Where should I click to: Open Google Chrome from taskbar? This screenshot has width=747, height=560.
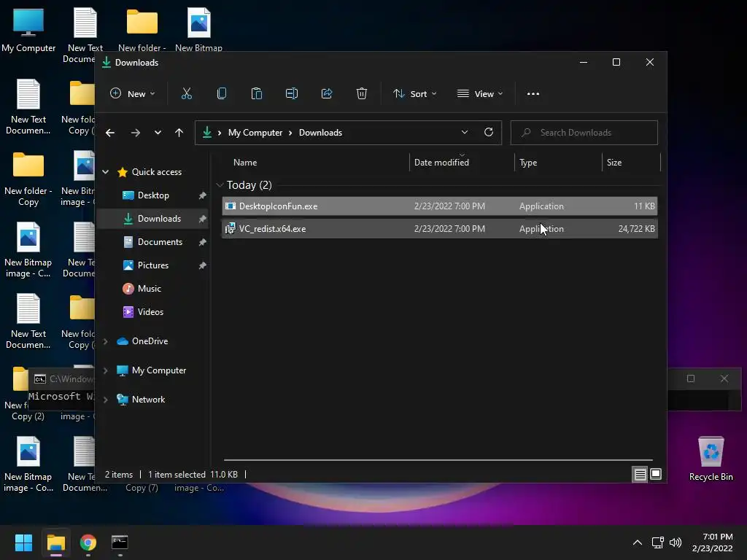click(x=88, y=542)
